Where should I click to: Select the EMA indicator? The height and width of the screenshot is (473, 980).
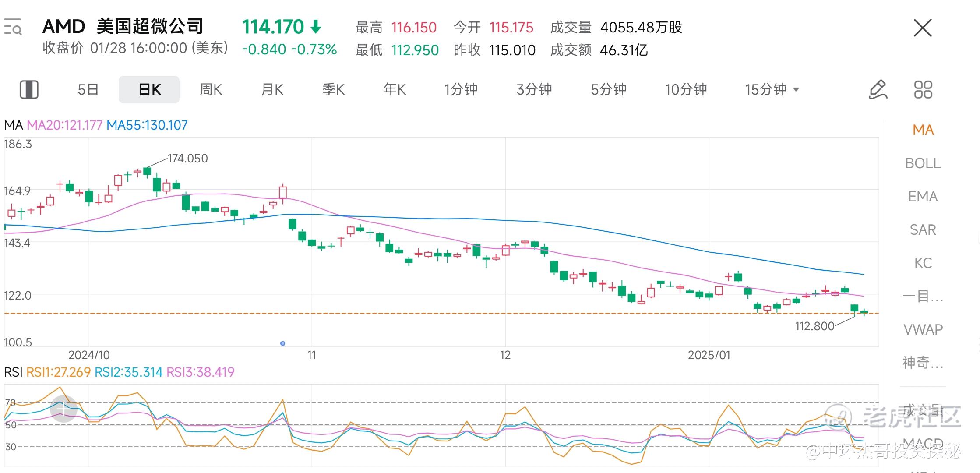(x=923, y=197)
